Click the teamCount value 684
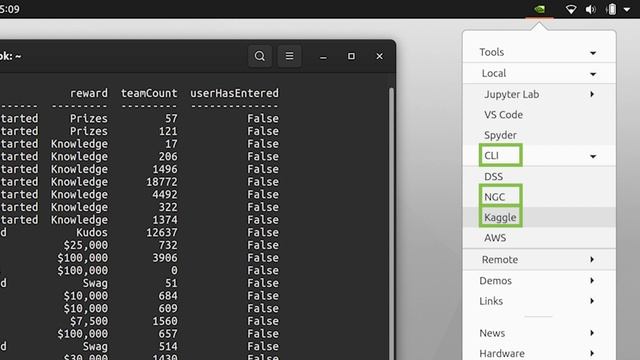The height and width of the screenshot is (360, 640). (168, 296)
